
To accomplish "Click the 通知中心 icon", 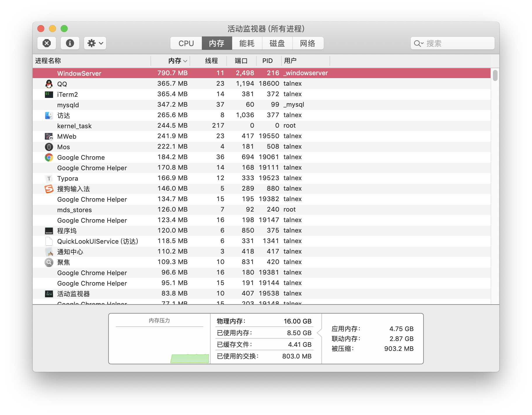I will (49, 252).
